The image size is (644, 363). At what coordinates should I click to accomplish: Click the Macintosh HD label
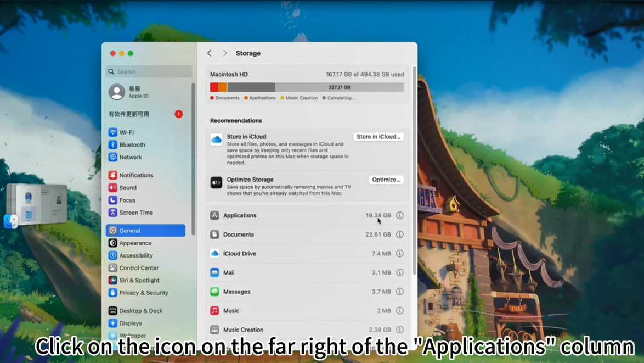click(x=229, y=74)
